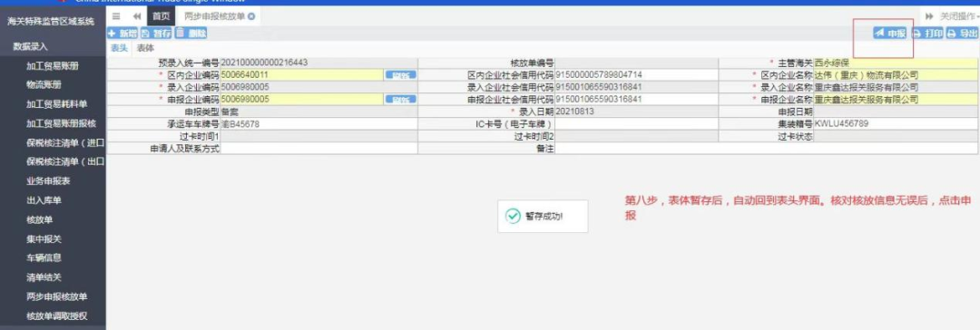The width and height of the screenshot is (980, 330).
Task: Click the 新增 button
Action: pyautogui.click(x=122, y=34)
